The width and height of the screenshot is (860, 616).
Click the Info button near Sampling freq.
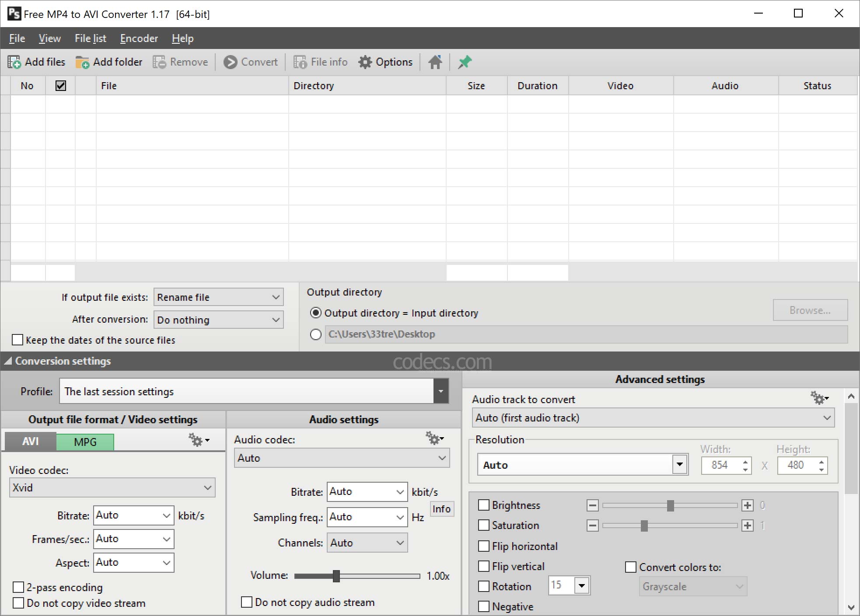pos(441,509)
